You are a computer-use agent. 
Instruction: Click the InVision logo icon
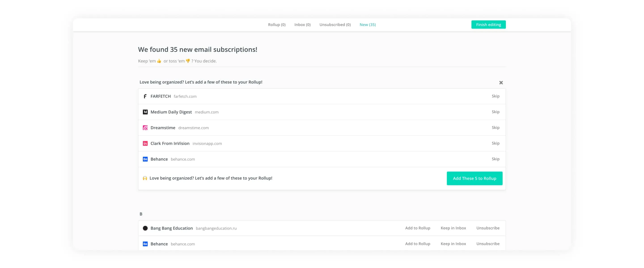pos(145,143)
